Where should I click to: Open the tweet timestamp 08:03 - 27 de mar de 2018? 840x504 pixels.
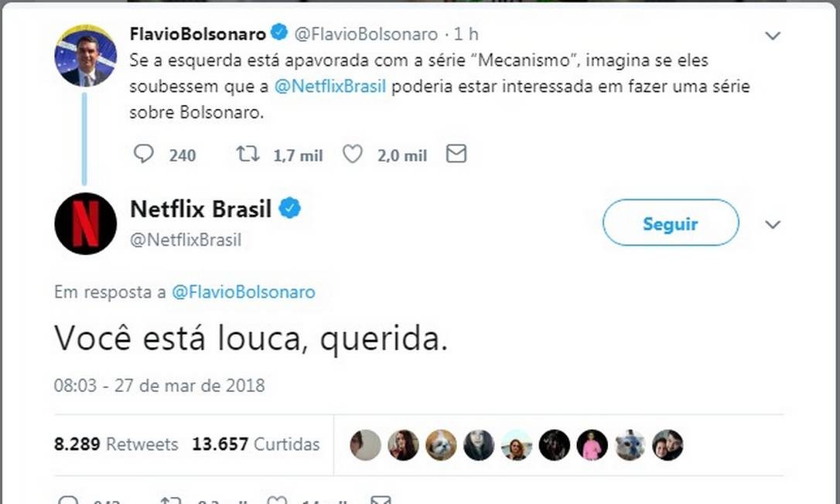pos(159,385)
